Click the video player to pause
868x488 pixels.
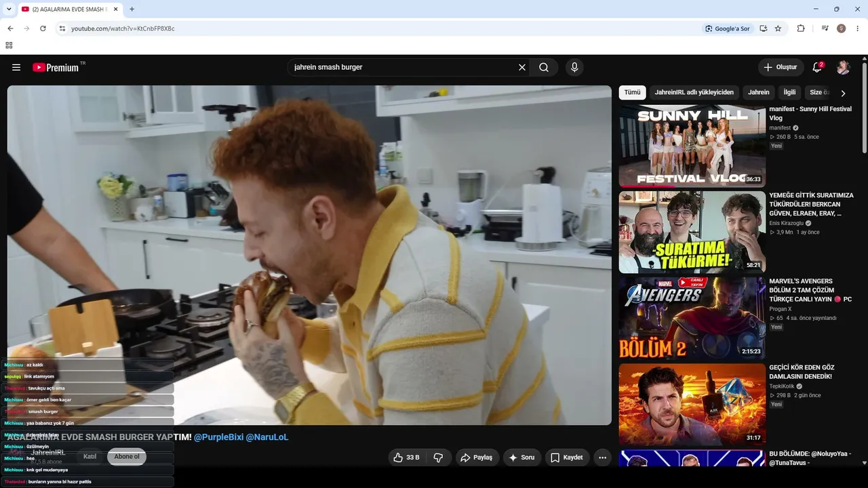pyautogui.click(x=309, y=255)
